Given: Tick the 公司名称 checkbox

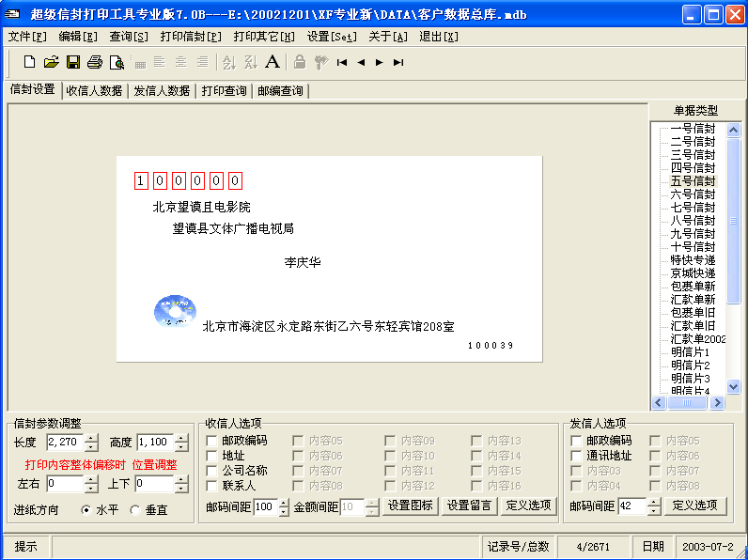Looking at the screenshot, I should point(212,471).
